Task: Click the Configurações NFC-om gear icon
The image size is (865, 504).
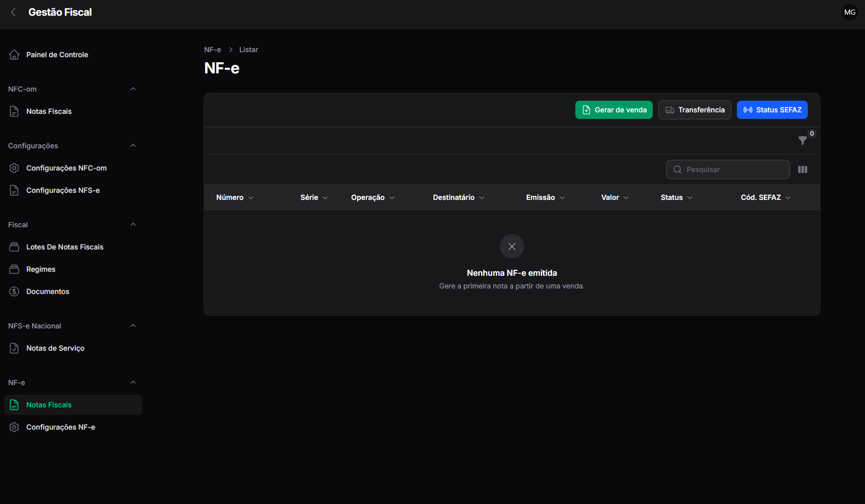Action: (14, 168)
